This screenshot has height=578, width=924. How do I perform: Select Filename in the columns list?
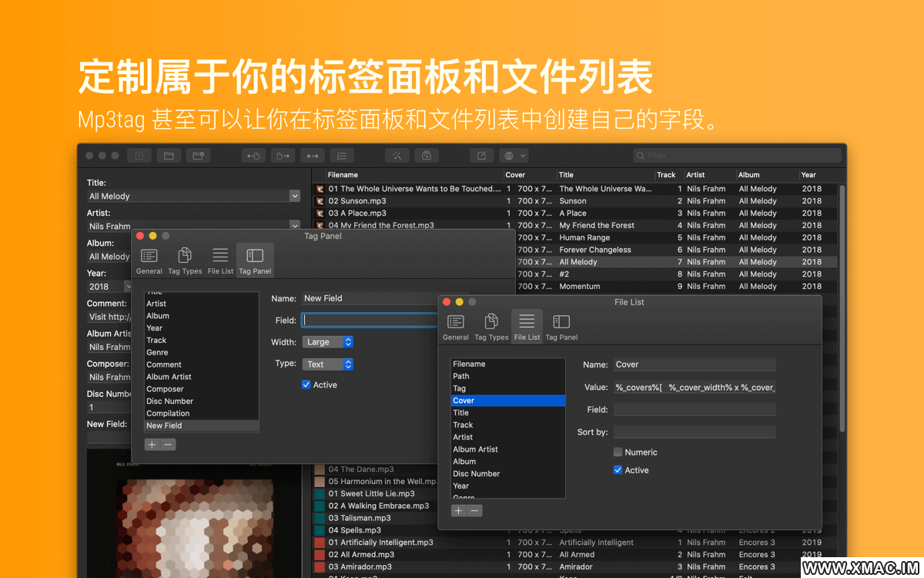[x=508, y=364]
